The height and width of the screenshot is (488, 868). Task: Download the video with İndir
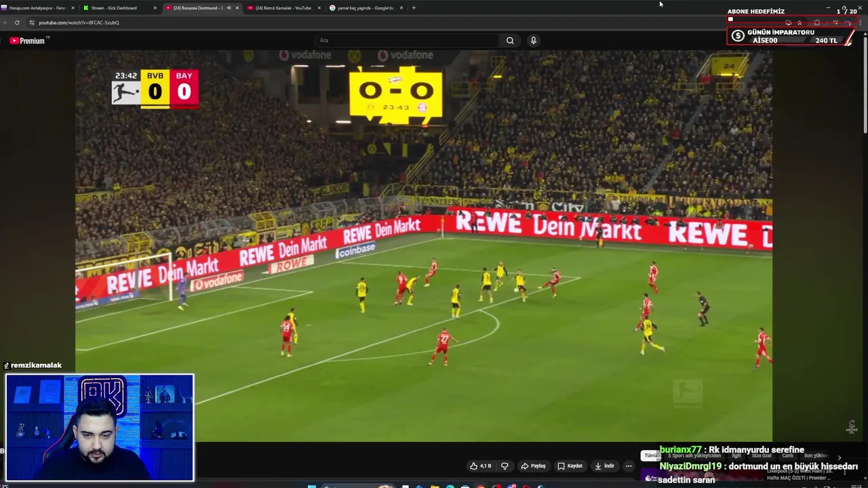click(604, 466)
